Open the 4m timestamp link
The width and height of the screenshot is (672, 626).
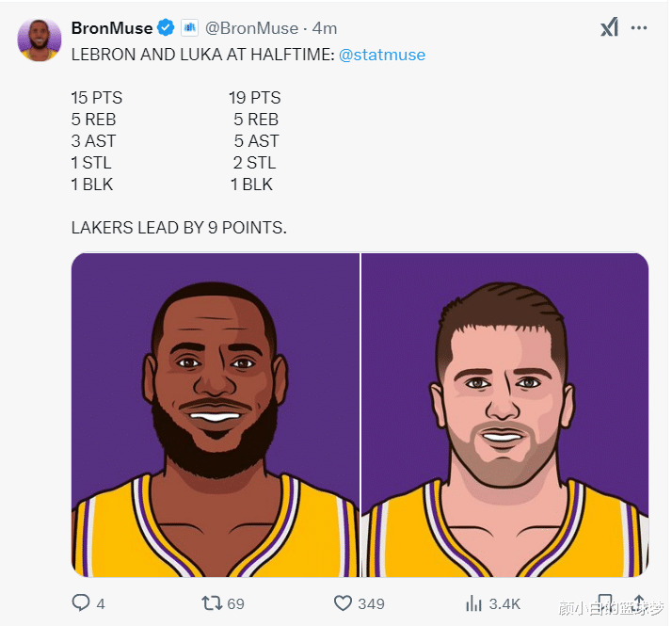coord(325,28)
